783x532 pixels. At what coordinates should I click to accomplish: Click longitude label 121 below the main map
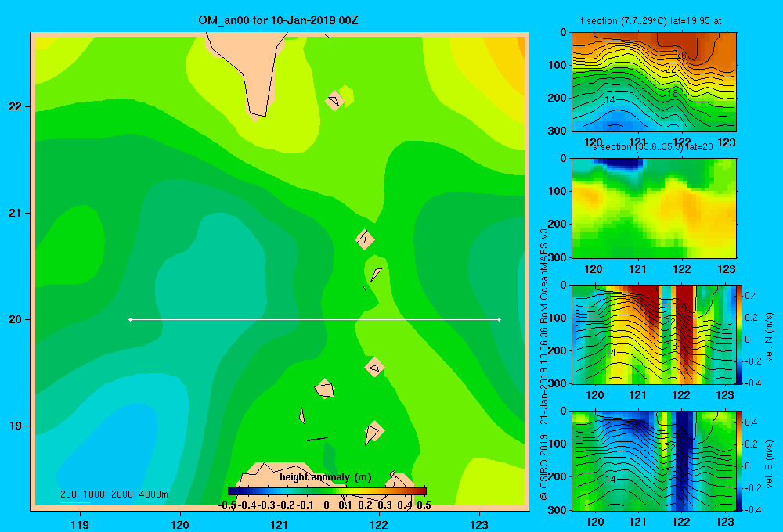280,524
